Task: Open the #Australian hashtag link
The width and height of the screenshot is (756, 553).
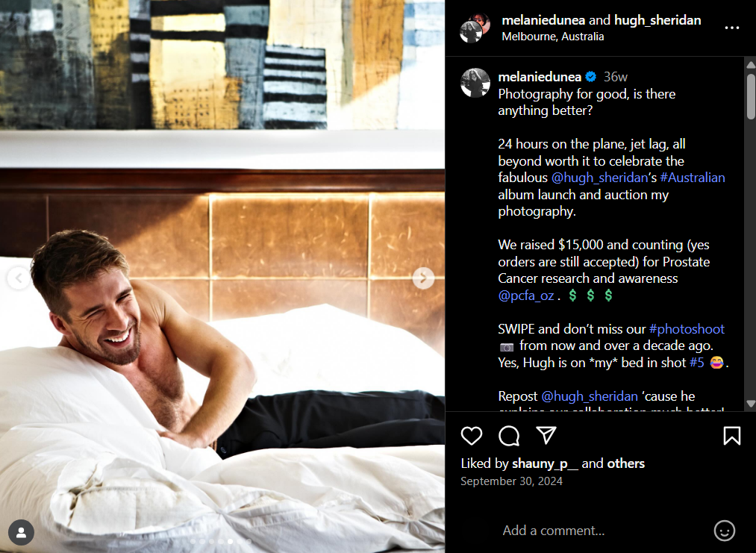Action: 693,178
